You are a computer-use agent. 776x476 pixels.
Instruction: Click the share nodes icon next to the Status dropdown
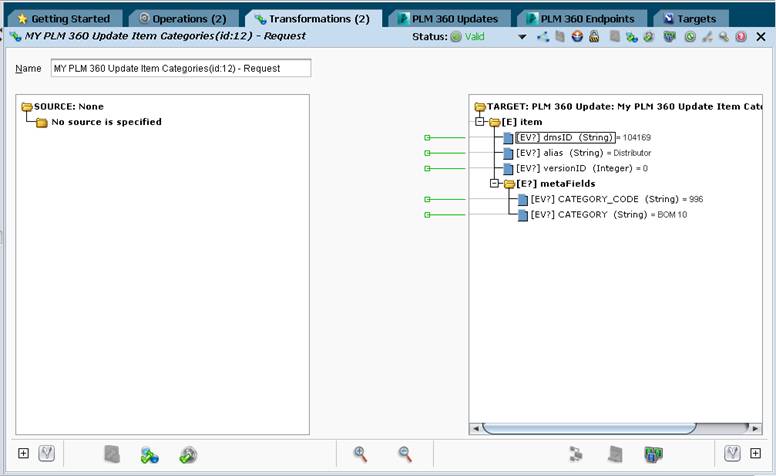[x=543, y=36]
